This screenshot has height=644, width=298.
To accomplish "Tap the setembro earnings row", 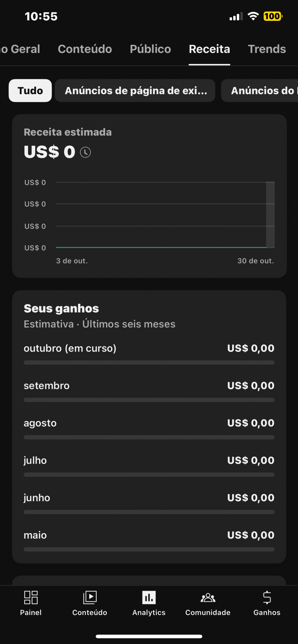I will 149,386.
